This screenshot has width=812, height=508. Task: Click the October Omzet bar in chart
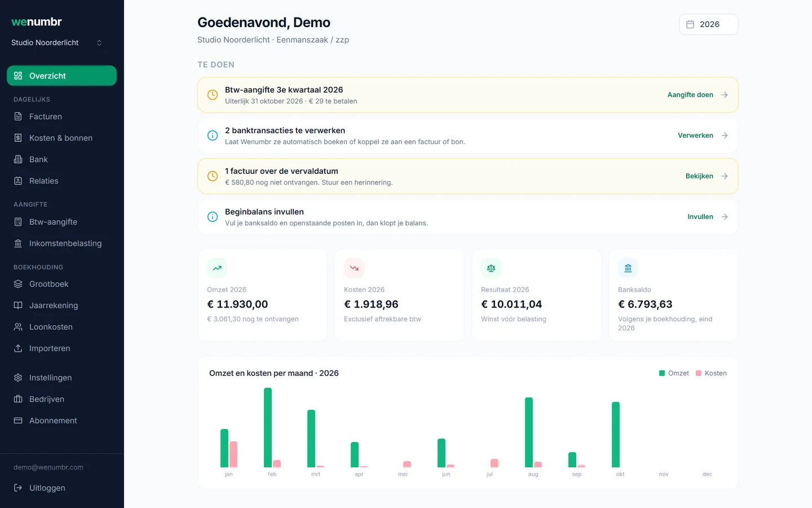click(616, 435)
